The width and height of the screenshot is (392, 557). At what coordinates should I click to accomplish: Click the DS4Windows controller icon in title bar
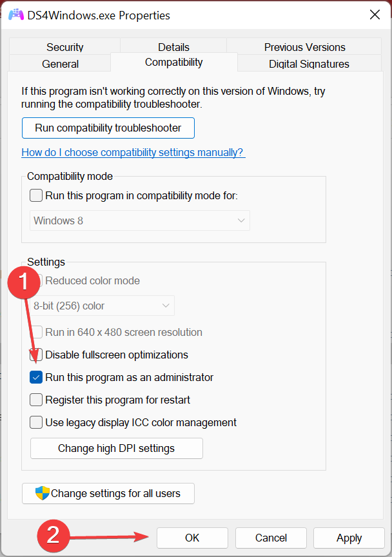click(15, 15)
